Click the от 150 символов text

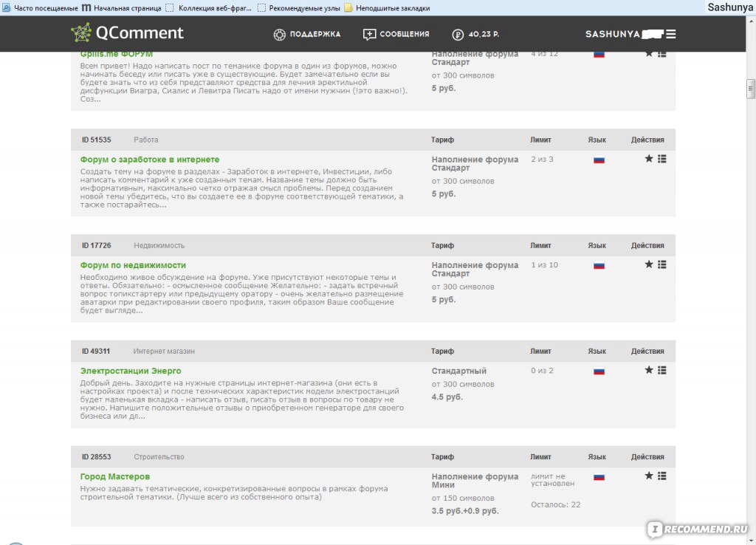463,498
